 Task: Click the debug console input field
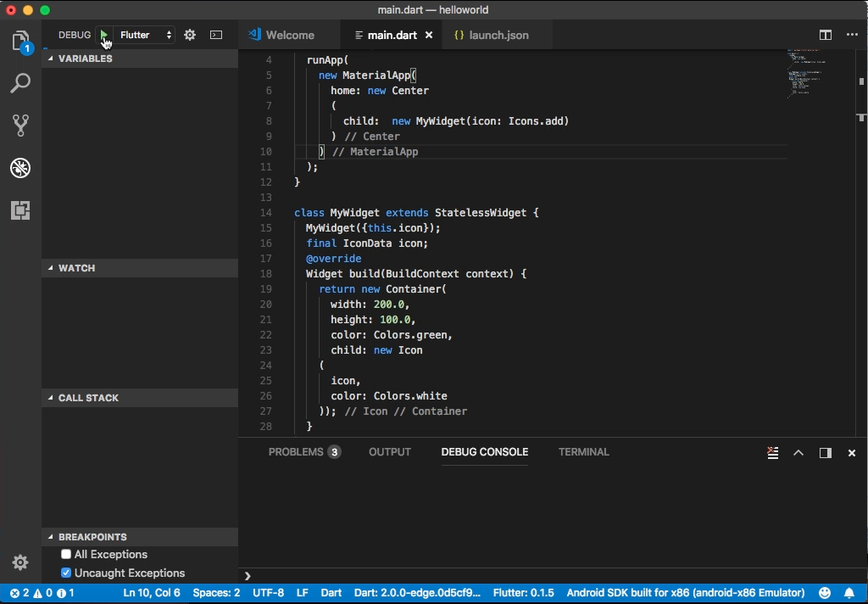pyautogui.click(x=554, y=576)
